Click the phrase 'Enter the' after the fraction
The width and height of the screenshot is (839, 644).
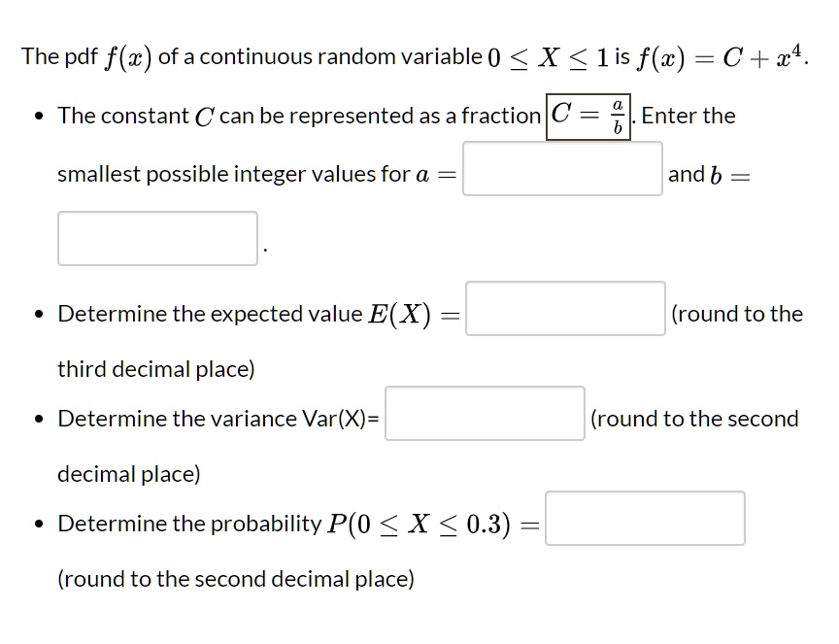pos(689,115)
